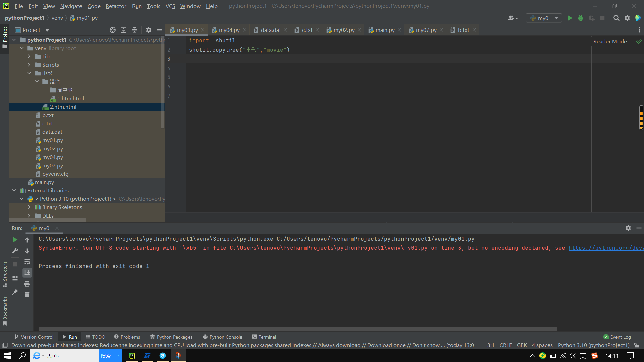
Task: Click the Project tree vertical scrollbar
Action: point(162,82)
